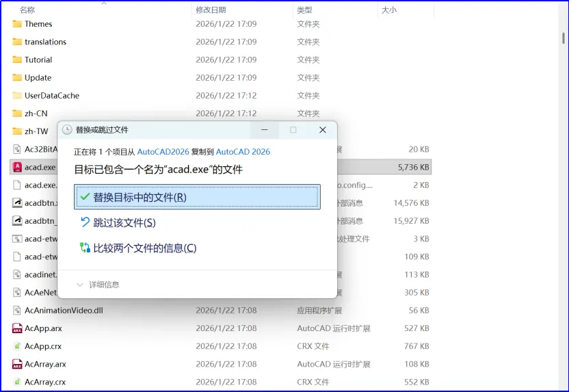Click the acadbtn.x file icon
This screenshot has height=392, width=569.
[17, 203]
